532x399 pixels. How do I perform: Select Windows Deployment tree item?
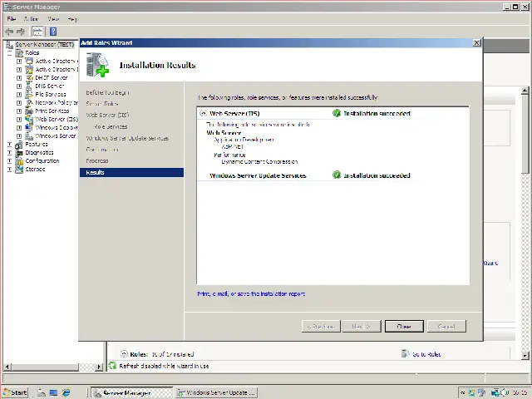coord(57,127)
